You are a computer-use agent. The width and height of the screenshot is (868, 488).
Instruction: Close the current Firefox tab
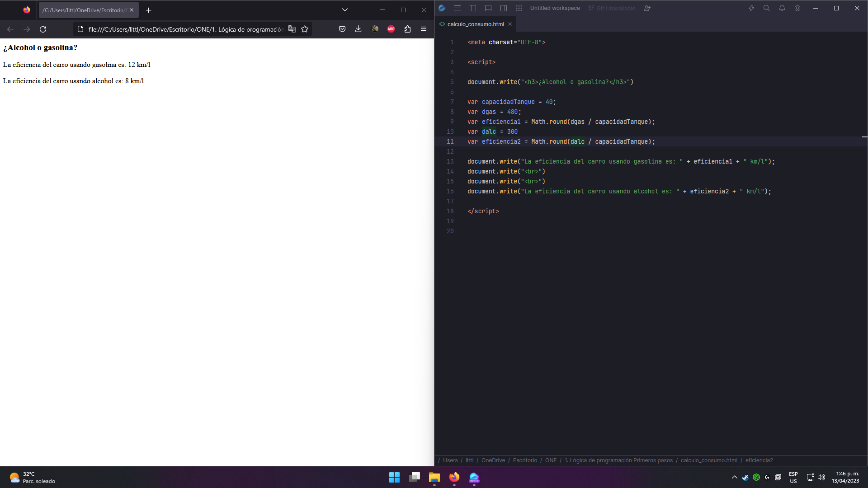point(132,10)
